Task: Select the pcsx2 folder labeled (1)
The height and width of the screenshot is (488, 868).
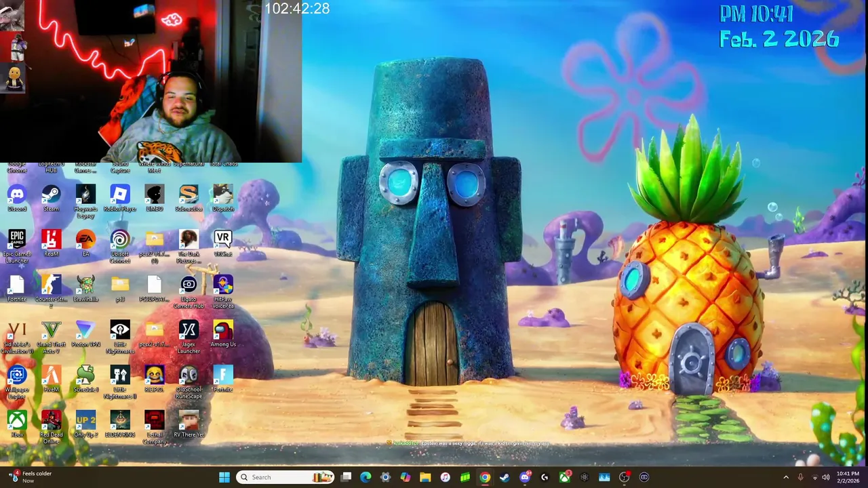Action: [154, 247]
